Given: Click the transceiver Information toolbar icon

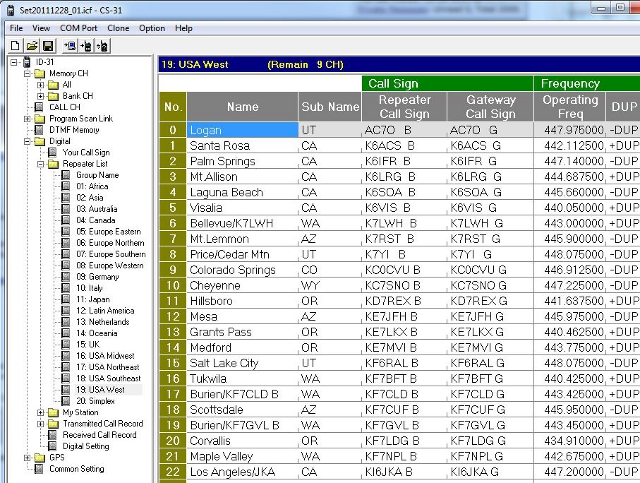Looking at the screenshot, I should click(105, 46).
